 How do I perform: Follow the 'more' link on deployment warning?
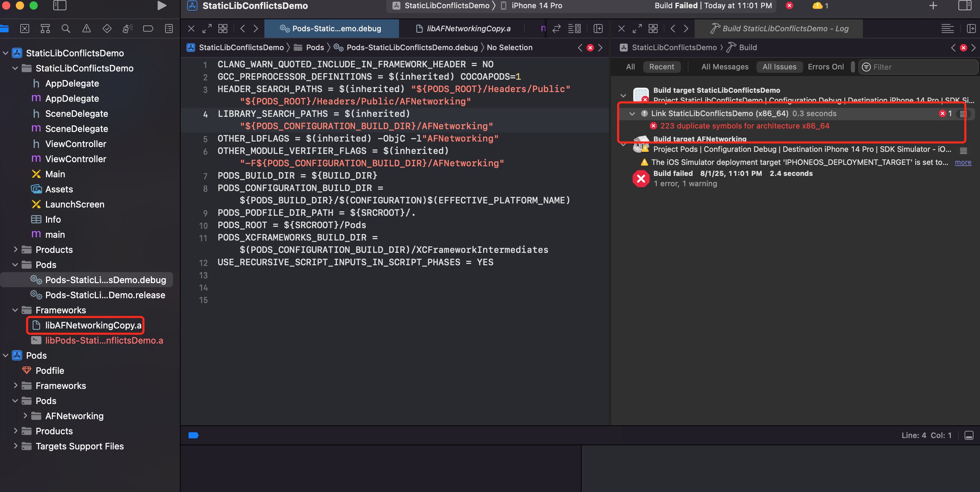963,163
